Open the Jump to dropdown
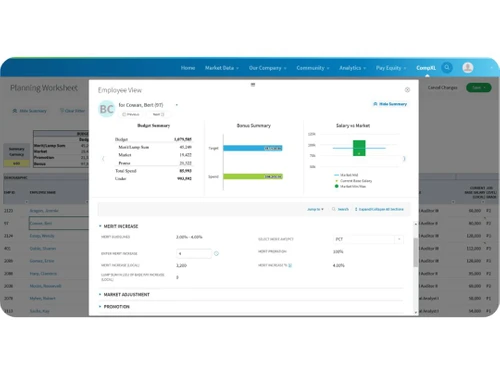The height and width of the screenshot is (375, 500). coord(315,209)
